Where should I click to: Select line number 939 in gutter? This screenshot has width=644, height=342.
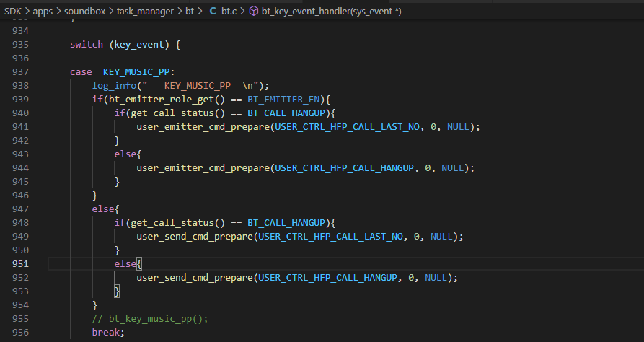click(20, 100)
